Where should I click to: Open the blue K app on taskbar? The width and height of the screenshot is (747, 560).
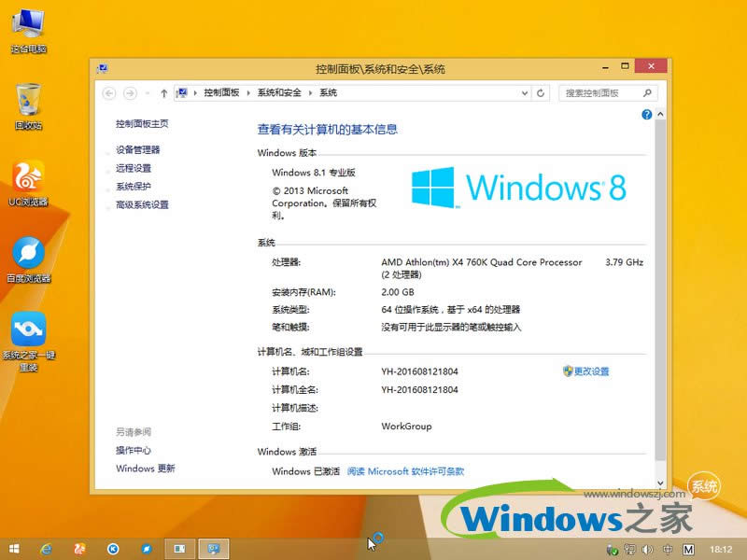click(x=113, y=549)
